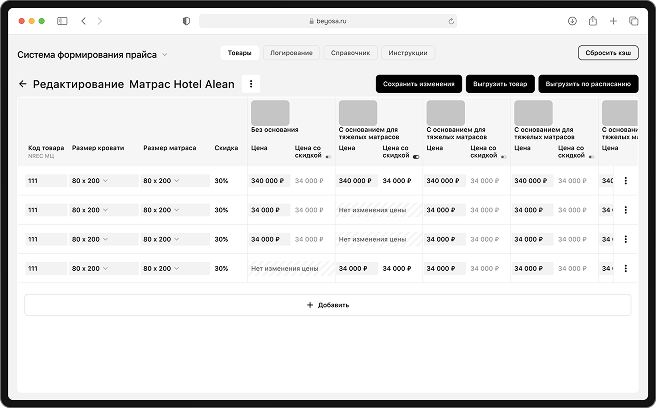The width and height of the screenshot is (656, 408).
Task: Click the page reload icon in address bar
Action: click(x=452, y=21)
